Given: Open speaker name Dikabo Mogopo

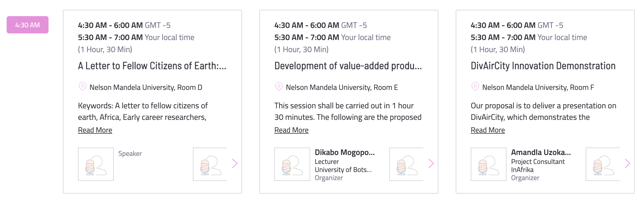Looking at the screenshot, I should [x=345, y=152].
